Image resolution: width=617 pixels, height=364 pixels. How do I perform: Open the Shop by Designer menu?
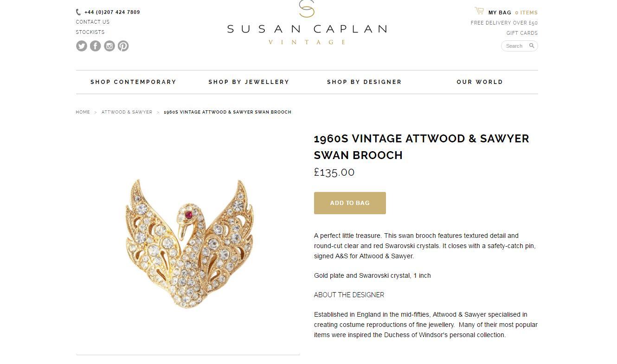(x=364, y=82)
